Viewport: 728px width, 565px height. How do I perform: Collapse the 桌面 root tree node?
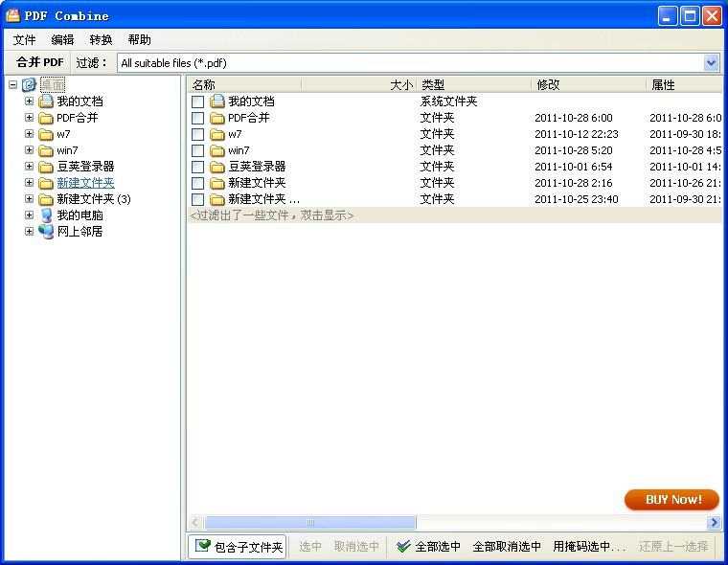click(x=13, y=85)
